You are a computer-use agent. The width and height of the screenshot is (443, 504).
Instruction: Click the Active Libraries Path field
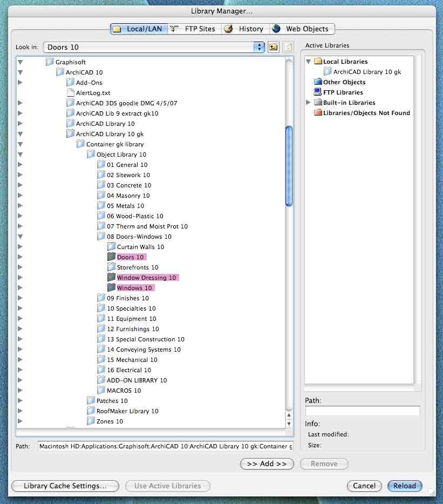point(363,411)
